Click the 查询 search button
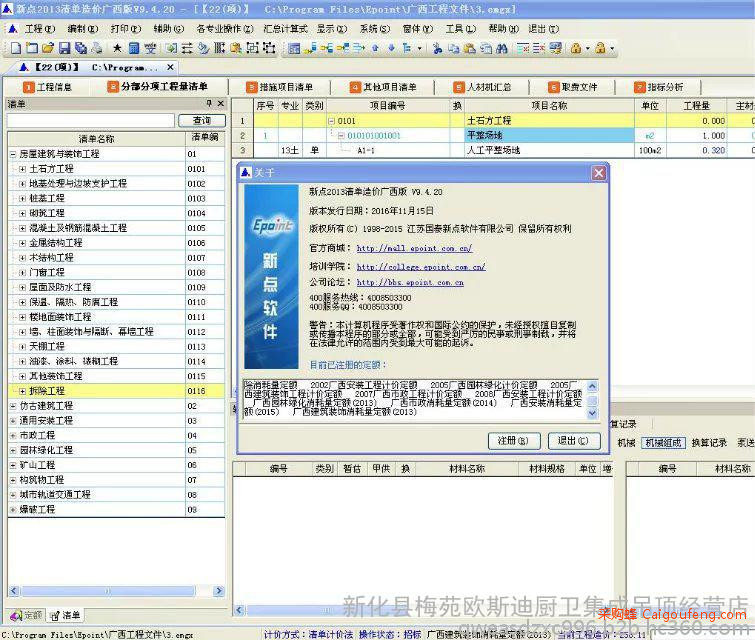The width and height of the screenshot is (755, 640). coord(202,120)
